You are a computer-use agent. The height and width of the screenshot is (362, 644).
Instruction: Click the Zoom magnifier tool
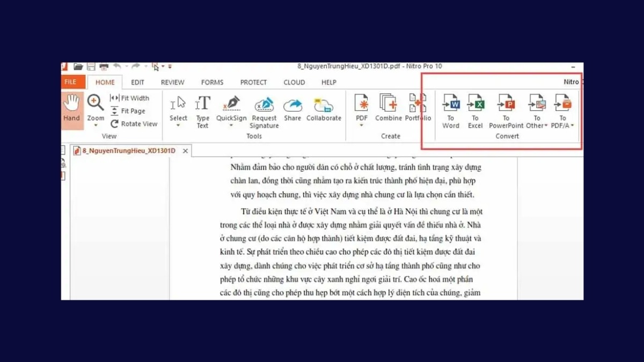click(96, 104)
